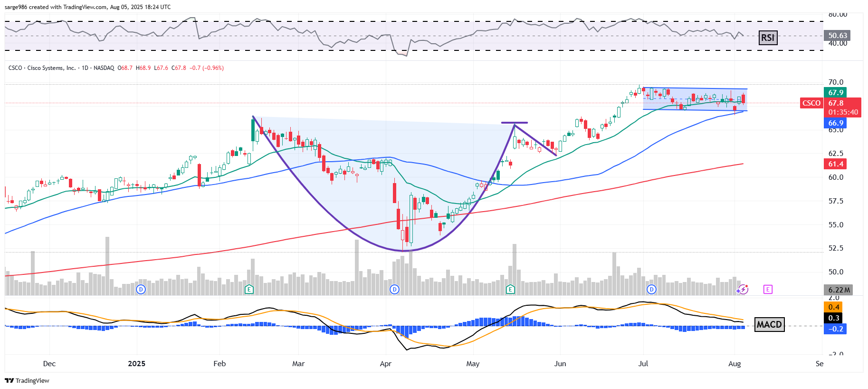Click the orange 0.4 MACD signal label
Viewport: 868px width, 389px height.
[833, 307]
